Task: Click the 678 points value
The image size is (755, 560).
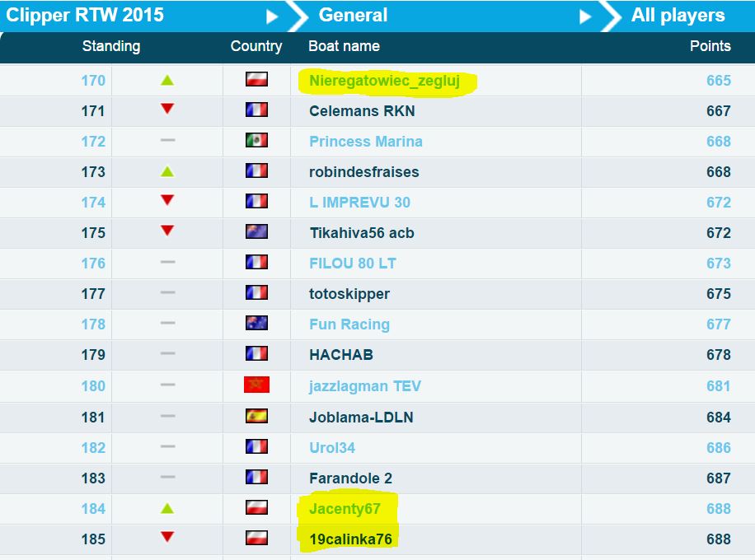Action: 719,355
